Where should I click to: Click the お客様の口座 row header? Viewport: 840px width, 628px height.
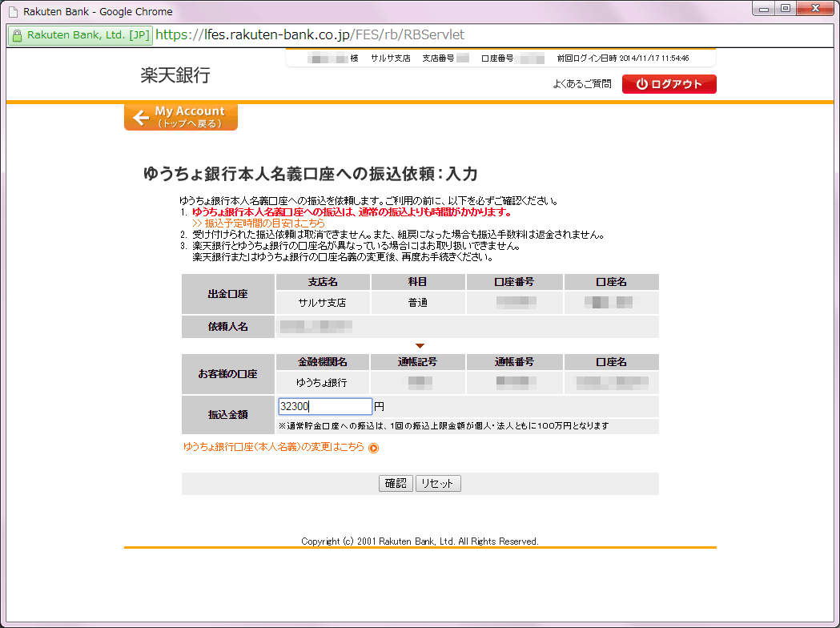[227, 374]
